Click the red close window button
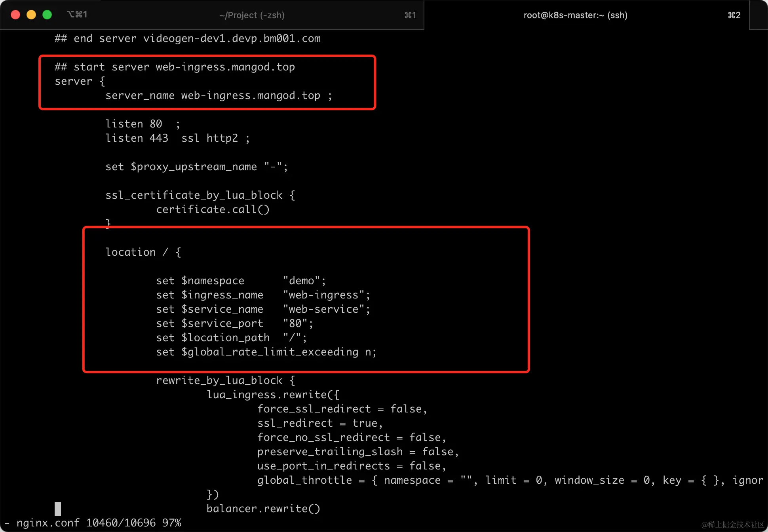Viewport: 768px width, 532px height. click(15, 15)
